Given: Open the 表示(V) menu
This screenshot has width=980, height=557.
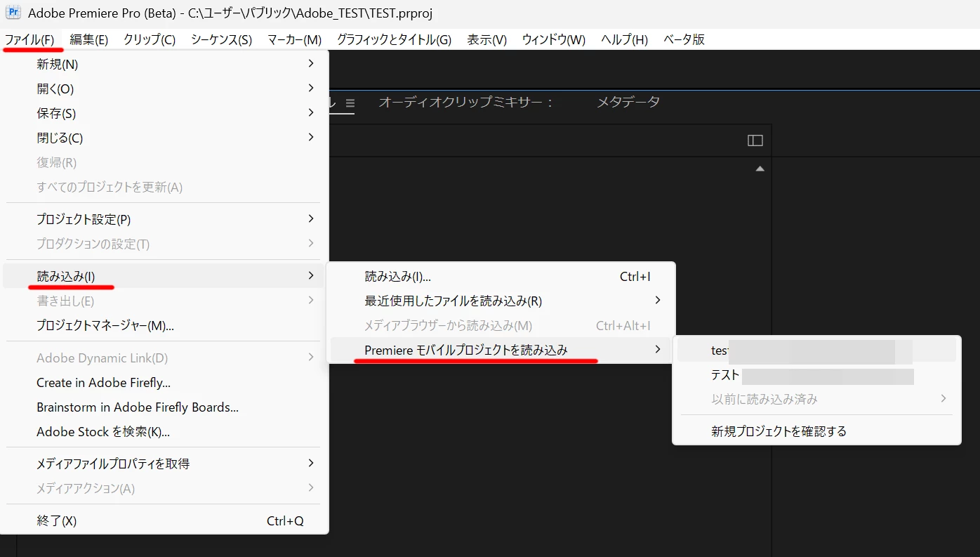Looking at the screenshot, I should pyautogui.click(x=487, y=40).
